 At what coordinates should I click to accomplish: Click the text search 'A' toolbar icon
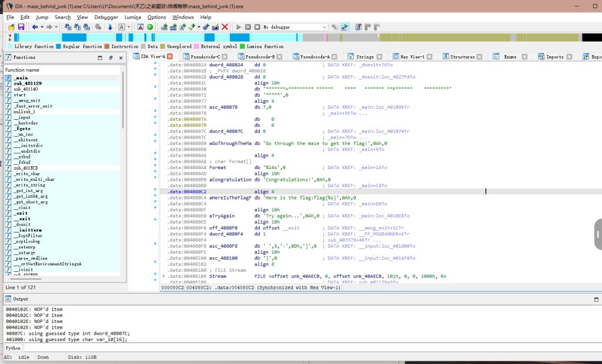pos(122,27)
